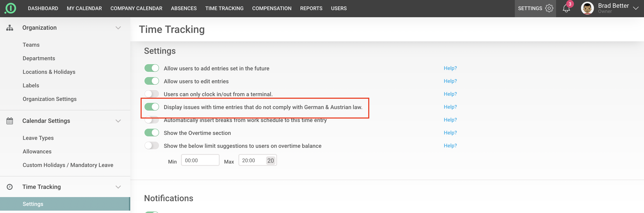This screenshot has width=644, height=213.
Task: Collapse the Calendar Settings section chevron
Action: click(x=118, y=121)
